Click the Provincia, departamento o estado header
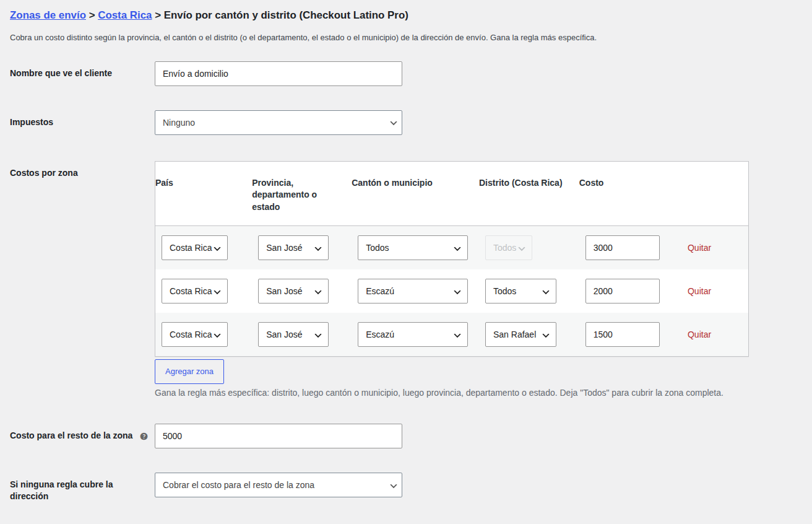The height and width of the screenshot is (524, 812). [284, 195]
